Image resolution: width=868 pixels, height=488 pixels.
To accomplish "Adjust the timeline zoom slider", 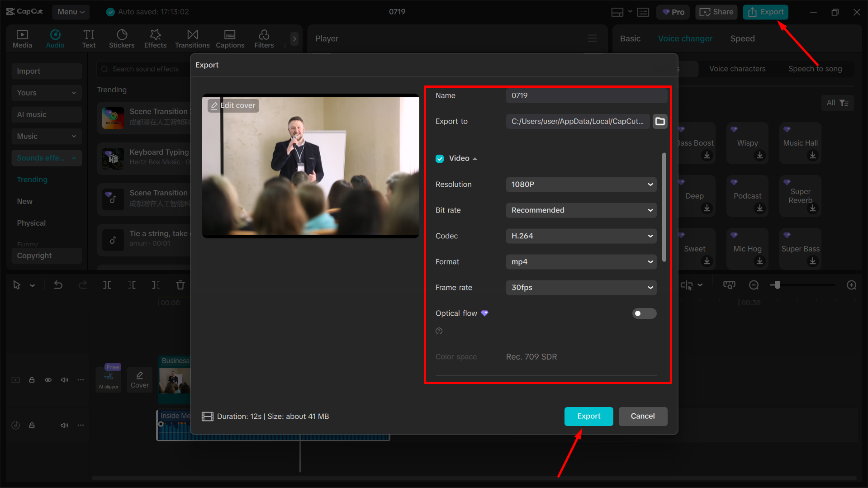I will (x=777, y=285).
